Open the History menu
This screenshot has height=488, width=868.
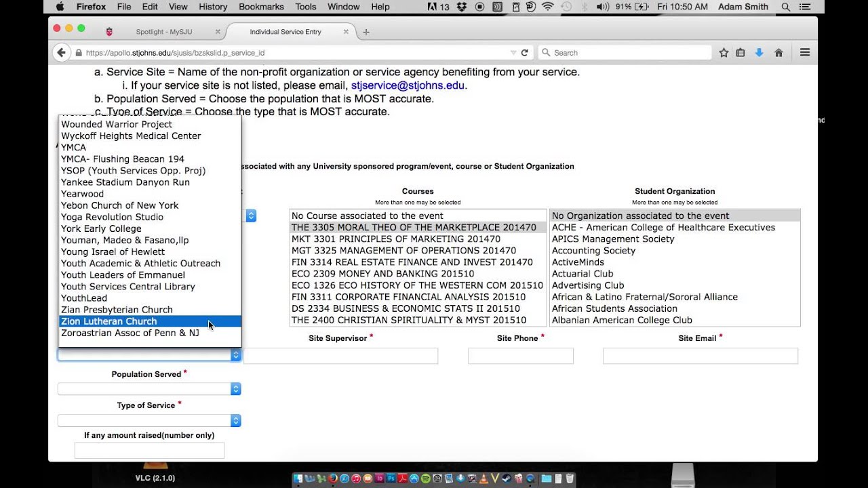coord(213,7)
